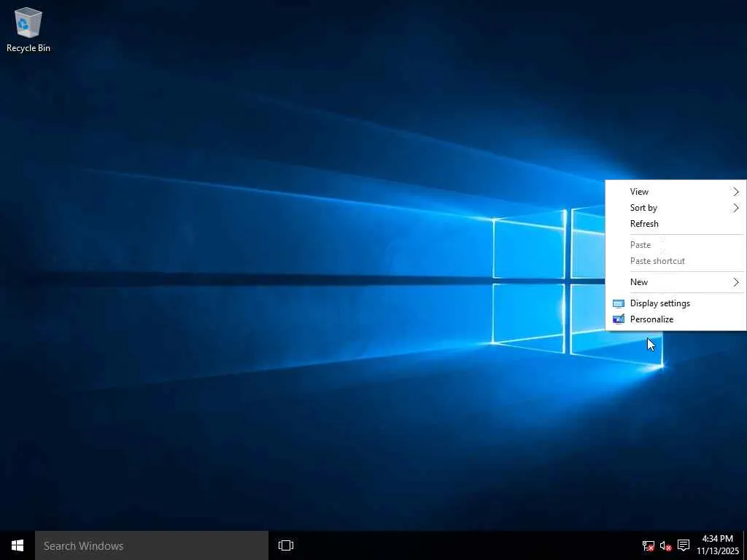Click the greyed Paste menu entry
The width and height of the screenshot is (747, 560).
tap(676, 245)
